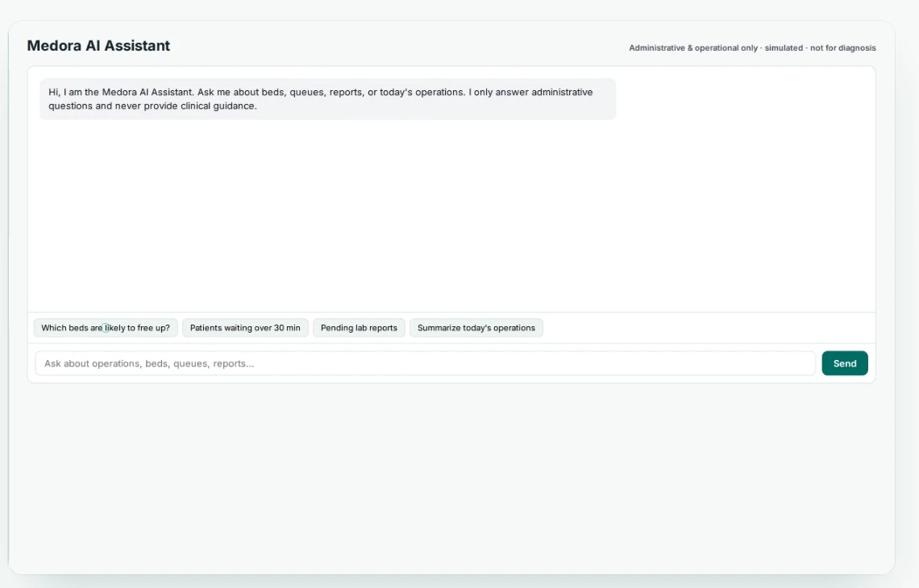The height and width of the screenshot is (588, 919).
Task: Click 'Which beds are likely to free up?' suggestion
Action: coord(106,328)
